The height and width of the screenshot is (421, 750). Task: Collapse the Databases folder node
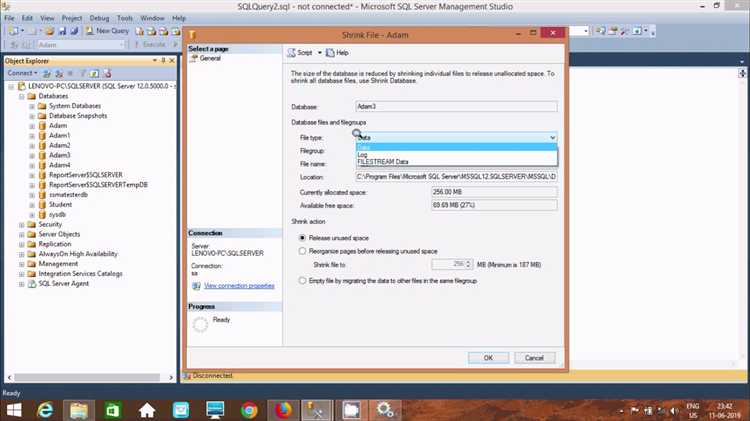[22, 96]
